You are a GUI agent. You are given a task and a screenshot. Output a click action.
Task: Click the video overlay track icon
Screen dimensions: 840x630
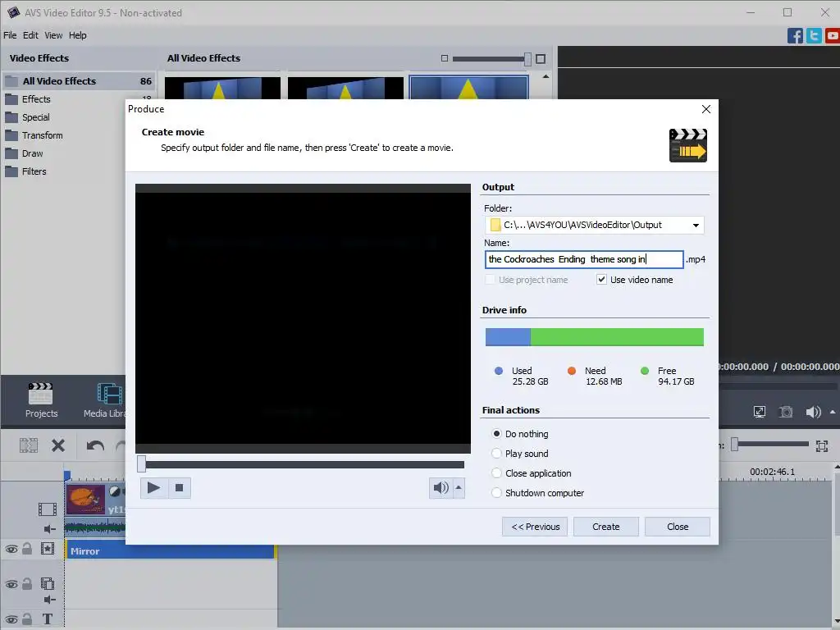pos(48,583)
